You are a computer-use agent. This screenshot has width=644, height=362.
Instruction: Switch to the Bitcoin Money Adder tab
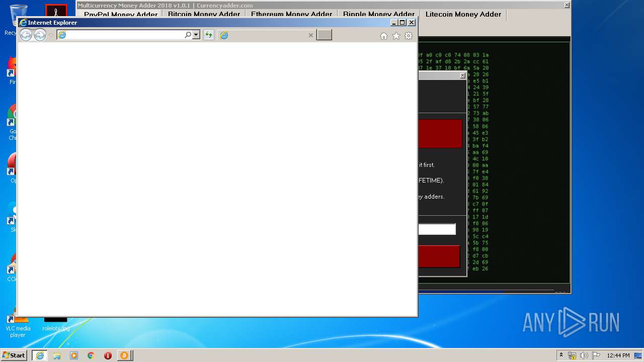[x=204, y=14]
